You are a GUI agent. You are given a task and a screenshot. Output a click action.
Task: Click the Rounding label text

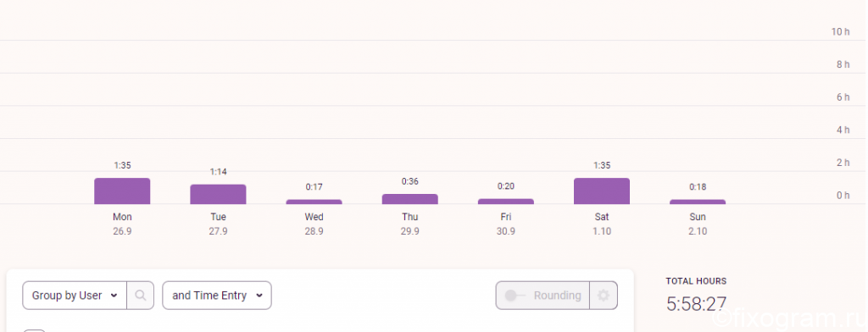coord(558,296)
